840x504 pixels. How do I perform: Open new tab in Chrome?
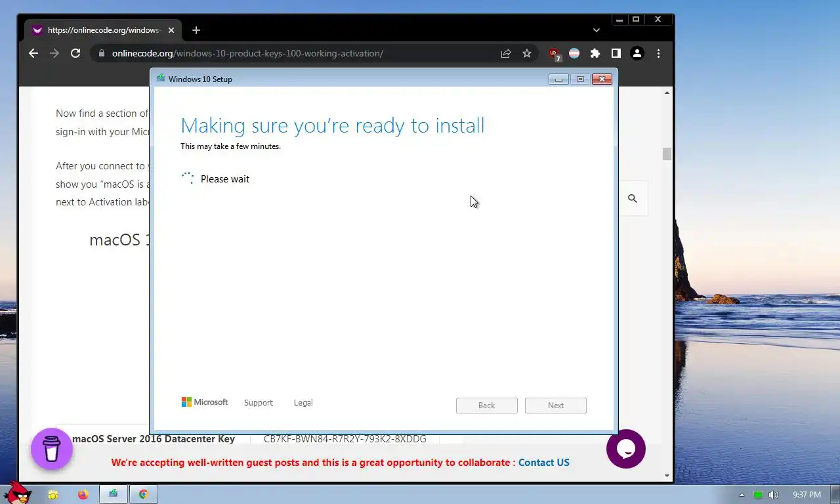(196, 30)
